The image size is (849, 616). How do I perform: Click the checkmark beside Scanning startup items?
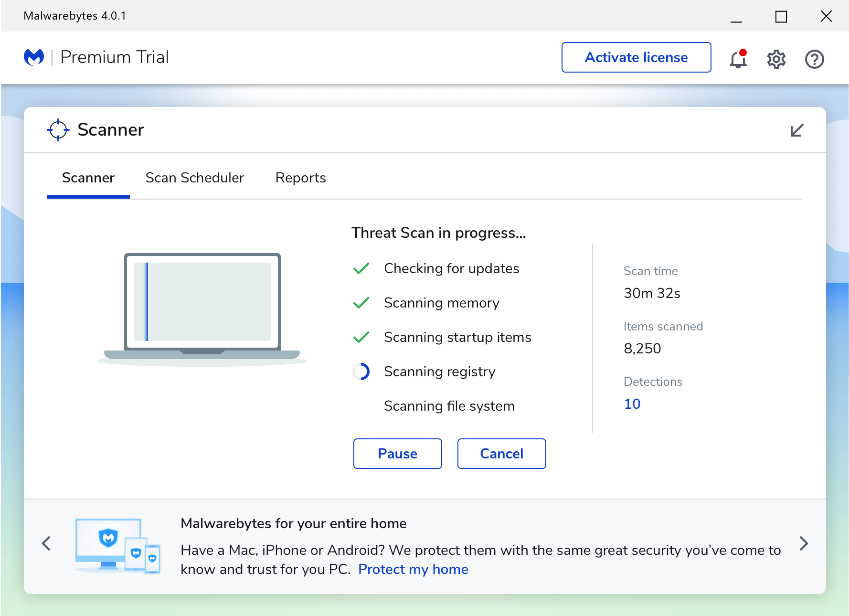tap(361, 337)
